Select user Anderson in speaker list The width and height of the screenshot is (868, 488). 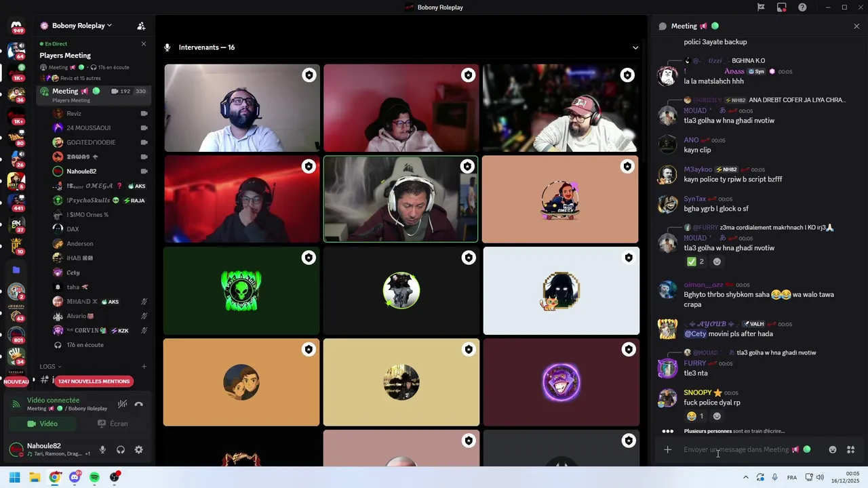tap(100, 243)
